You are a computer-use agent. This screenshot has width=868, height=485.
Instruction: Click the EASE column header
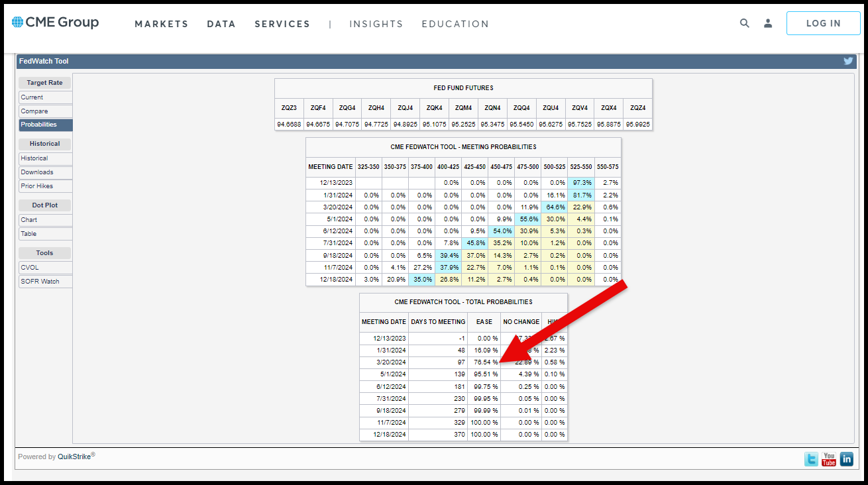[484, 322]
